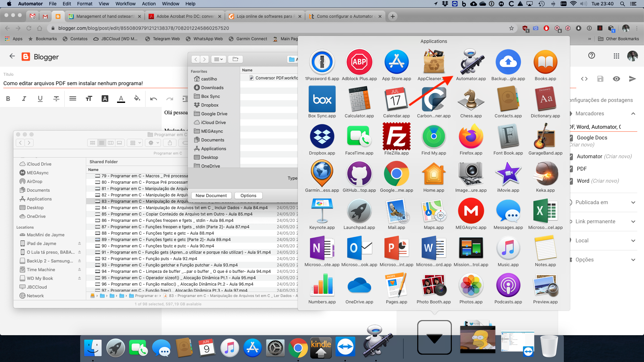The width and height of the screenshot is (644, 362).
Task: Click the New Document button
Action: 211,195
